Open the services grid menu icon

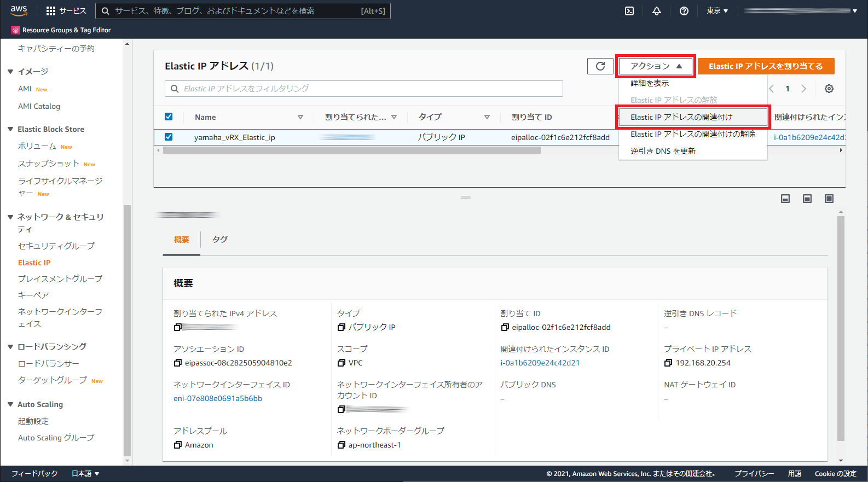point(51,11)
